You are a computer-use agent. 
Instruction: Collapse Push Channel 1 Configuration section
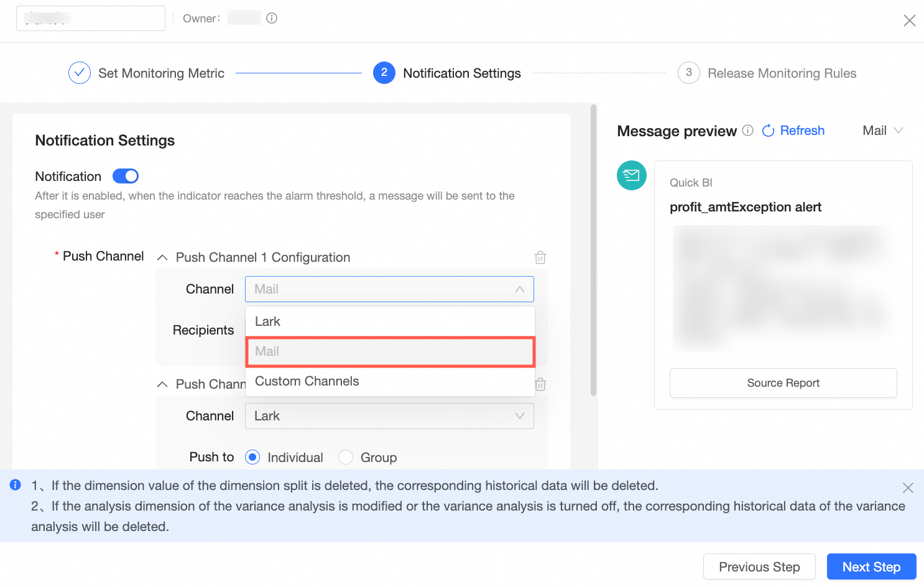pyautogui.click(x=162, y=257)
